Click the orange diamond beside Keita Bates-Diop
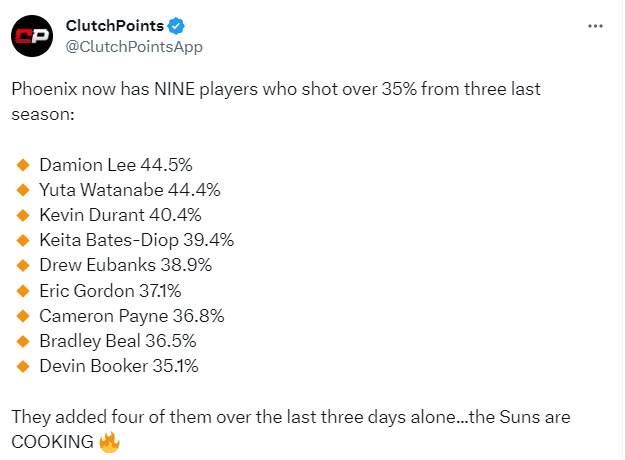The height and width of the screenshot is (460, 625). pyautogui.click(x=23, y=240)
